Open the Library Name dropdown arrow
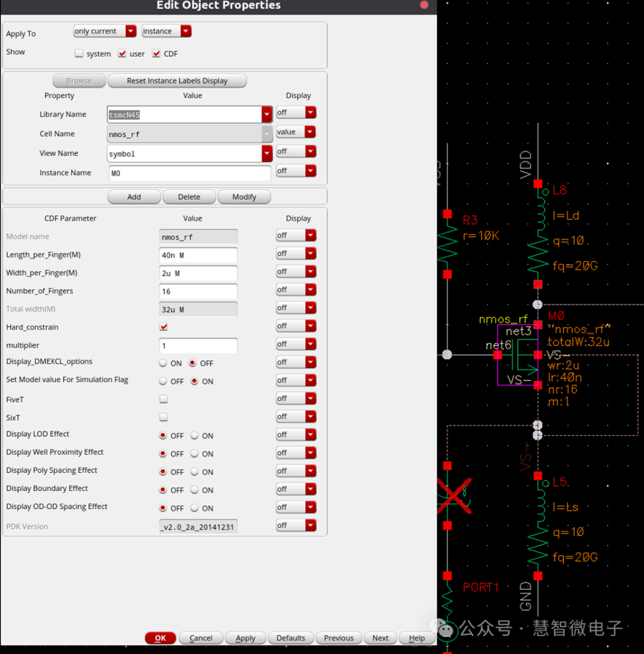This screenshot has height=654, width=644. (267, 114)
